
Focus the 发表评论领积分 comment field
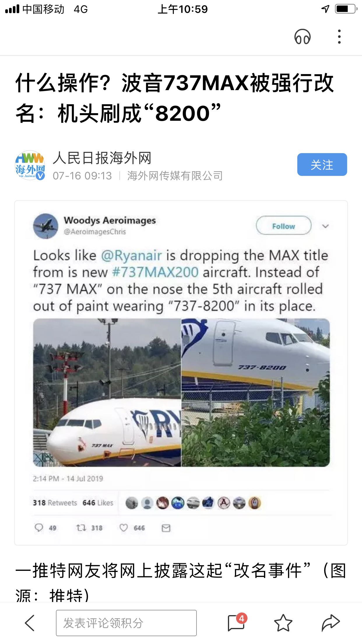[126, 623]
